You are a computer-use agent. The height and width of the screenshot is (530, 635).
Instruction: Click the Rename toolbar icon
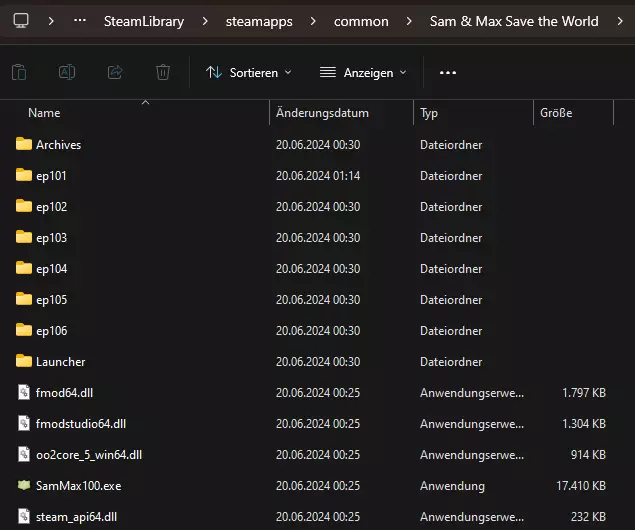67,72
